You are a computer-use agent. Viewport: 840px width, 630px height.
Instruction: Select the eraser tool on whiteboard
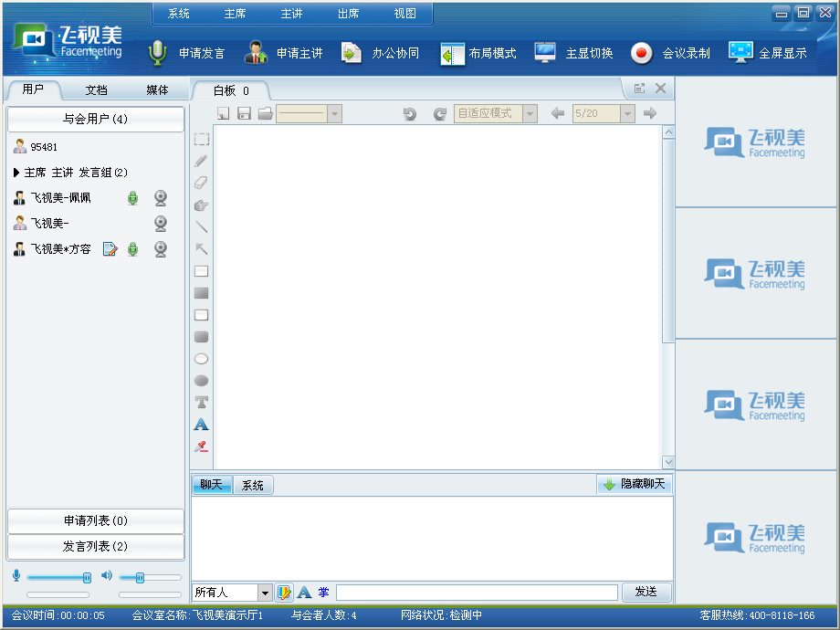point(201,183)
